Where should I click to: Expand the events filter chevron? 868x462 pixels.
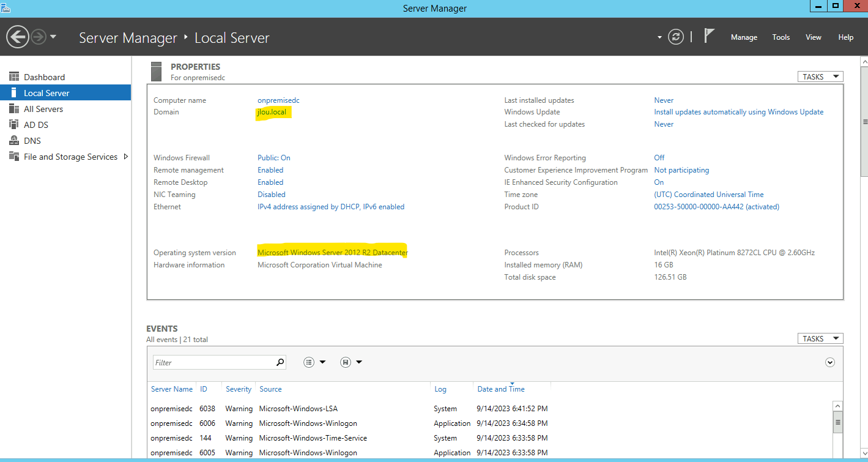(x=830, y=362)
